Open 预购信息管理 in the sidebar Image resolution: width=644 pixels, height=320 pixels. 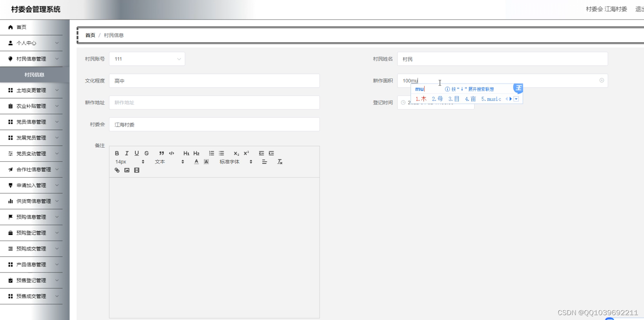[31, 217]
